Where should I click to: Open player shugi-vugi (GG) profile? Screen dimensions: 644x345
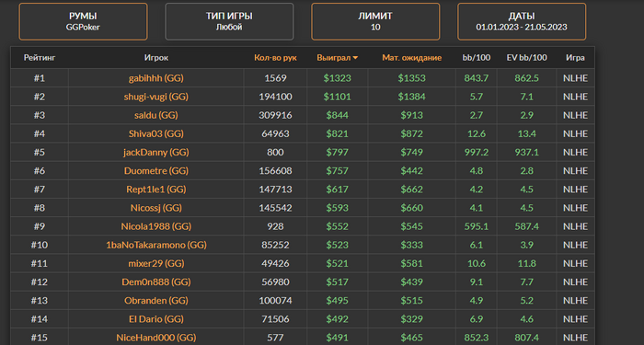click(156, 97)
